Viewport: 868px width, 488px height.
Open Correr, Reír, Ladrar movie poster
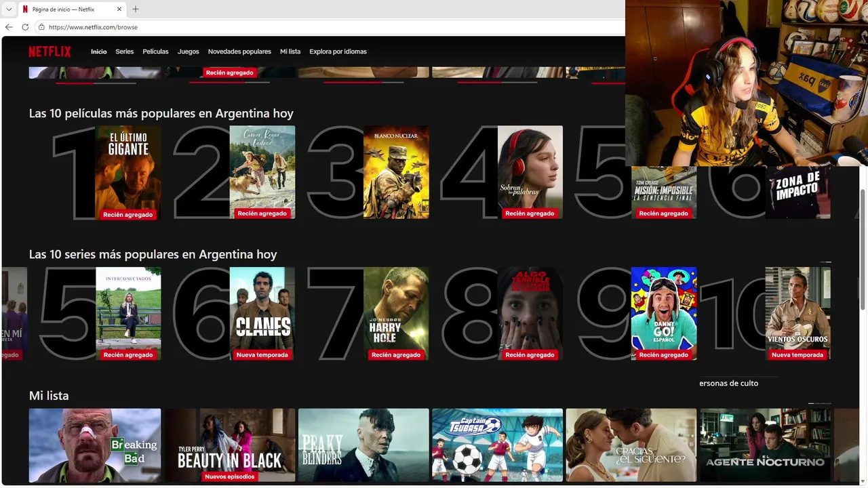click(262, 172)
